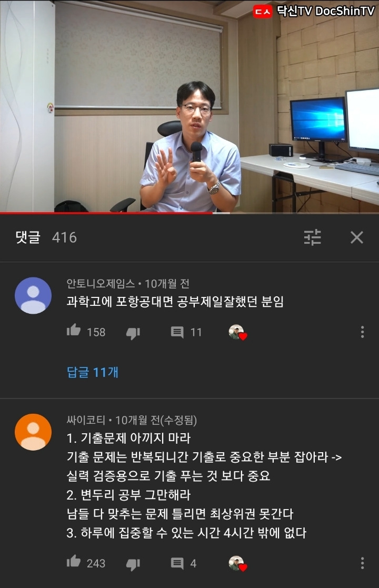The image size is (379, 588).
Task: Click the 닥신TV DocShinTV channel watermark
Action: point(314,11)
